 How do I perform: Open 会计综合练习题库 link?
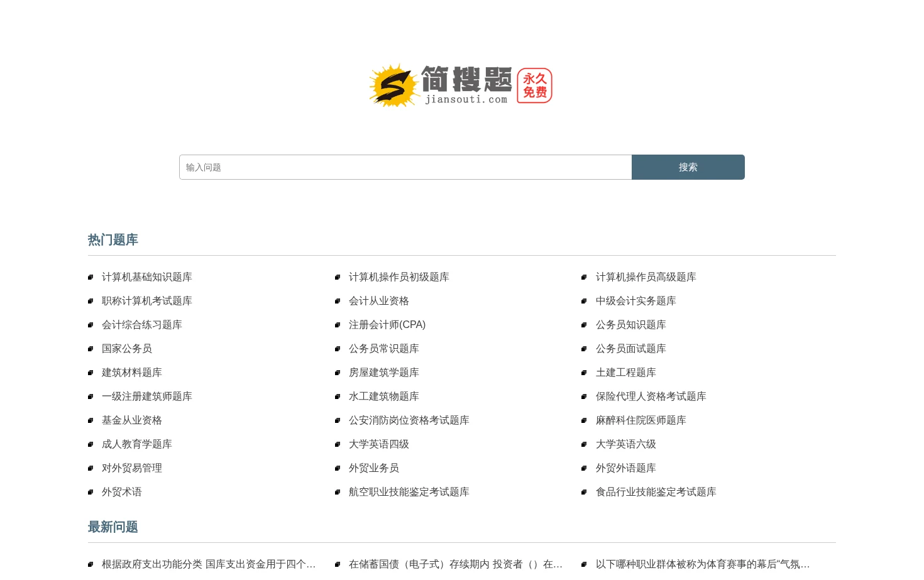[142, 325]
